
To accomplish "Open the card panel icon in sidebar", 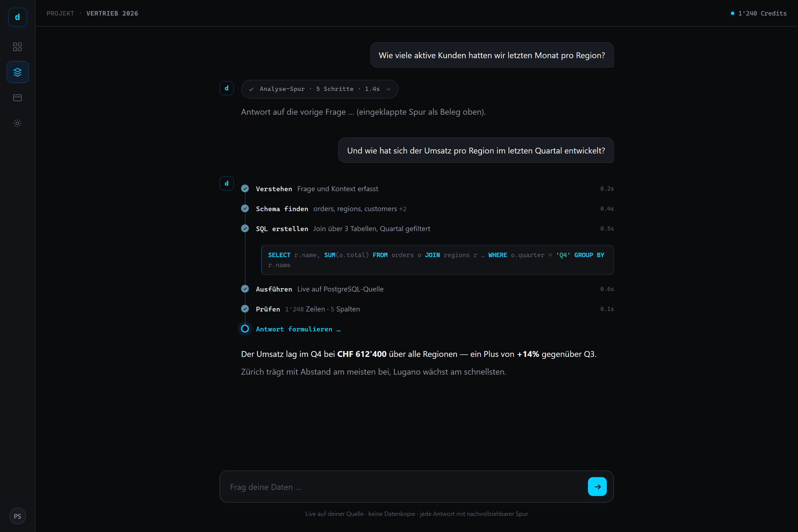I will [17, 98].
